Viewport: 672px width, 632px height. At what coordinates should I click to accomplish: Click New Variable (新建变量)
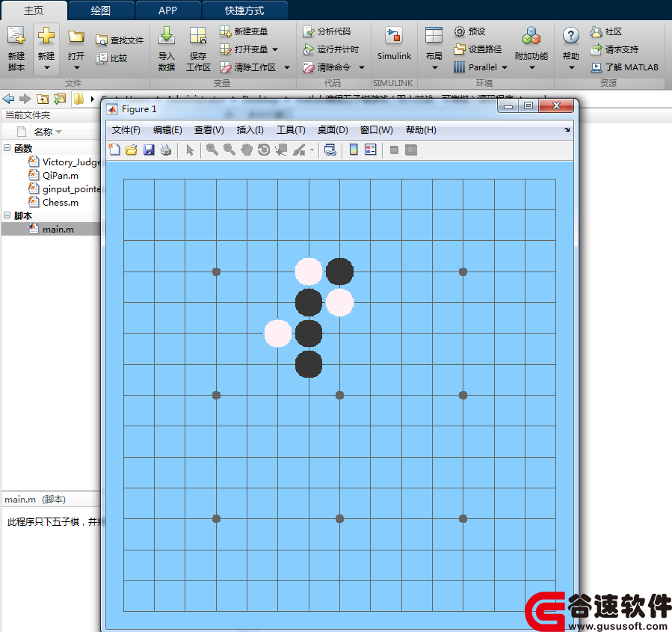(244, 31)
